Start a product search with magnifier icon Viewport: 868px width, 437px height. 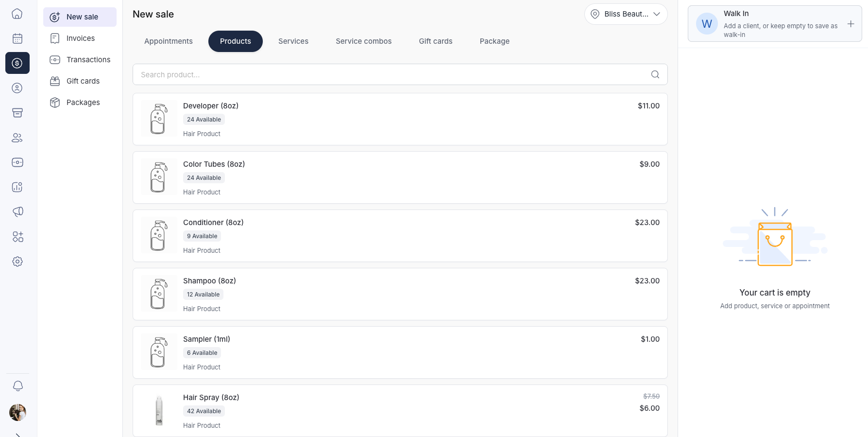pos(655,74)
